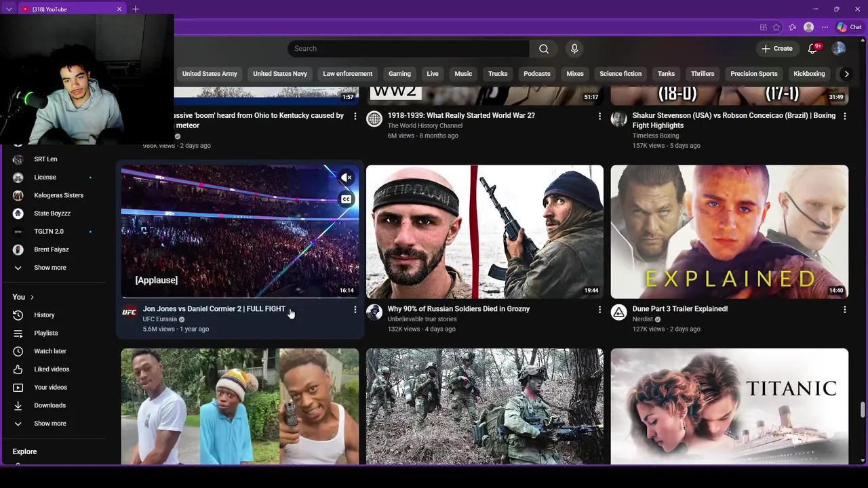Open the options menu for the Shakur Stevenson video
This screenshot has width=868, height=488.
(x=844, y=116)
